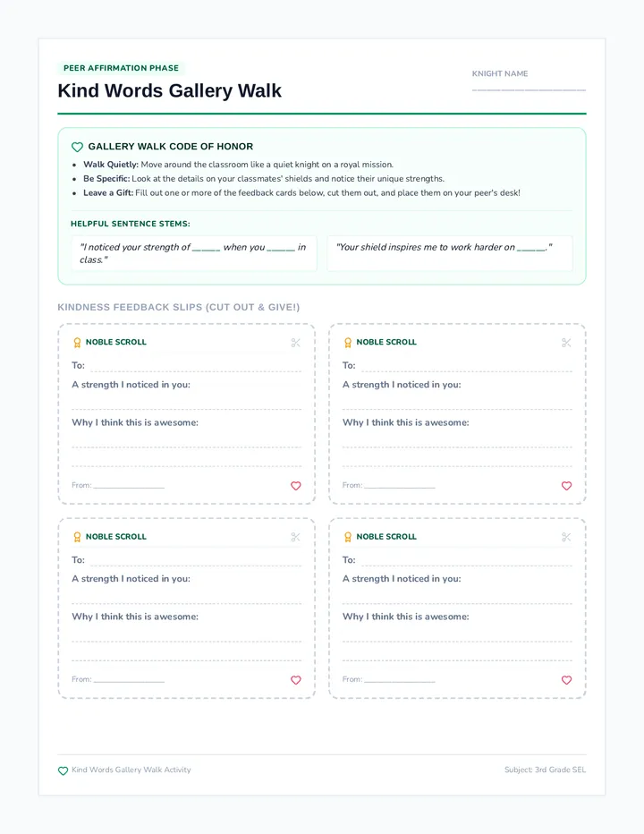The width and height of the screenshot is (644, 834).
Task: Click the heart icon beside Gallery Walk Code of Honor
Action: click(77, 147)
